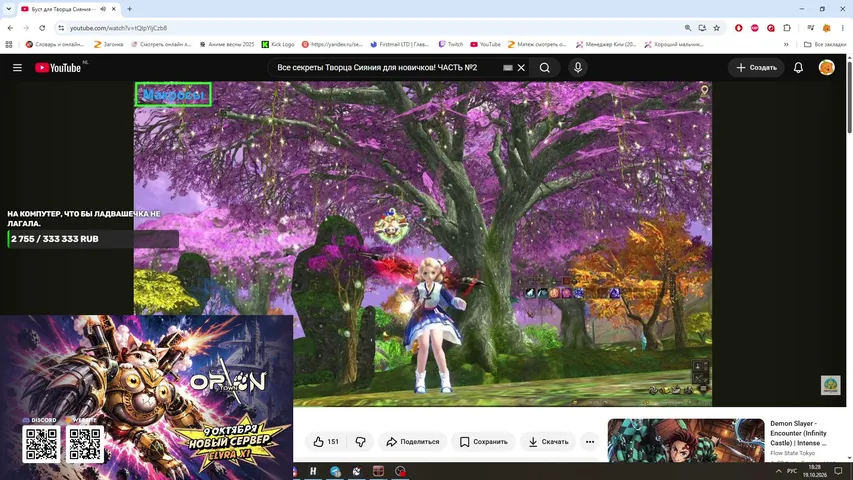Open YouTube notifications bell
The image size is (853, 480).
point(798,67)
